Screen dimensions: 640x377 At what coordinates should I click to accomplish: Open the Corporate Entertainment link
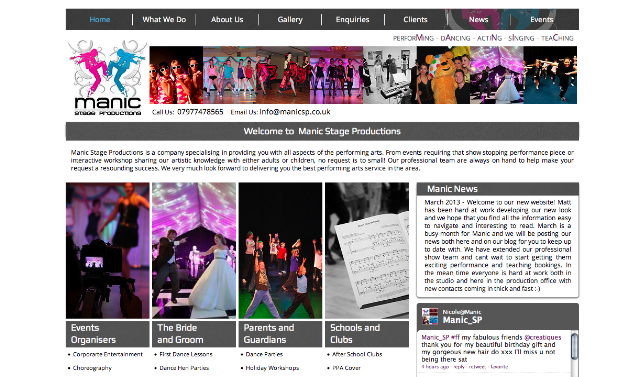pyautogui.click(x=108, y=354)
